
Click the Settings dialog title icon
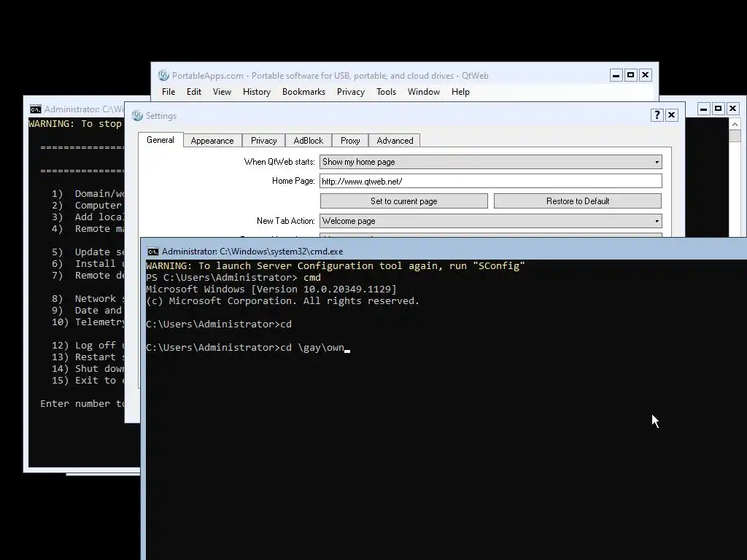(x=138, y=116)
